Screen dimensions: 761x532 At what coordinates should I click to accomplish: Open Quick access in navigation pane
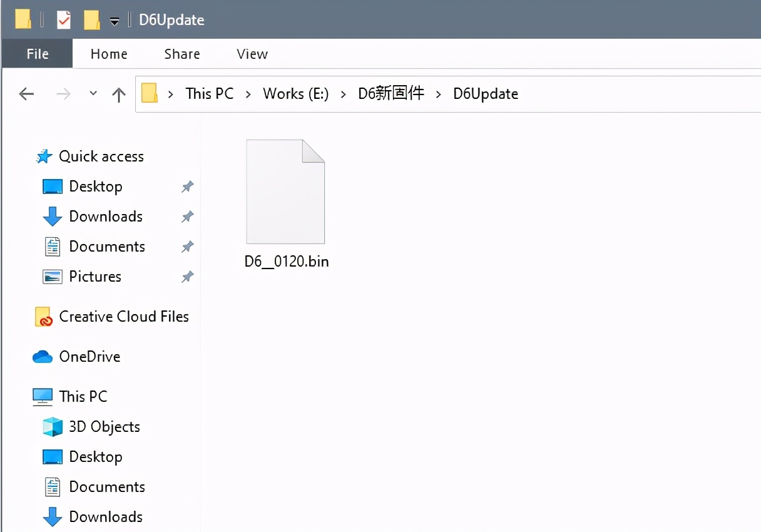pyautogui.click(x=101, y=156)
